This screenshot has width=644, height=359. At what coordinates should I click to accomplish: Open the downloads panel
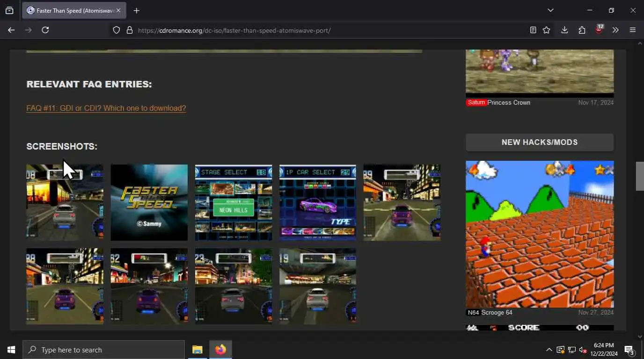(564, 30)
